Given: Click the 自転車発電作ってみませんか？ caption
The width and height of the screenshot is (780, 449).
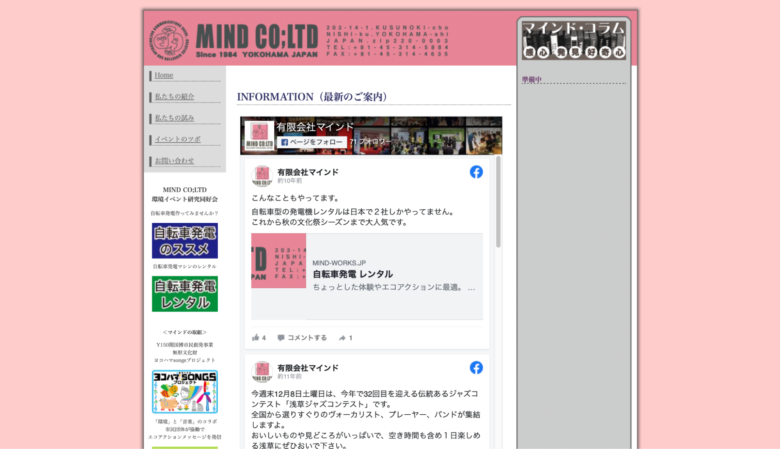Looking at the screenshot, I should 185,213.
